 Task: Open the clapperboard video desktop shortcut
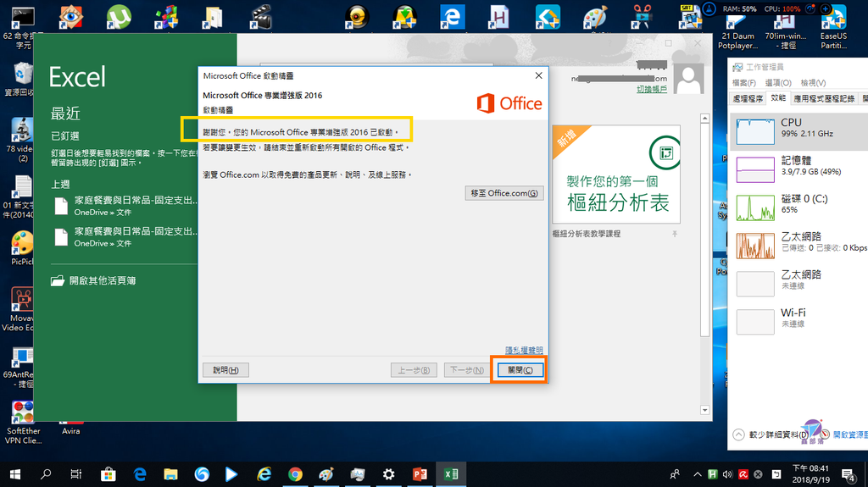pyautogui.click(x=261, y=17)
